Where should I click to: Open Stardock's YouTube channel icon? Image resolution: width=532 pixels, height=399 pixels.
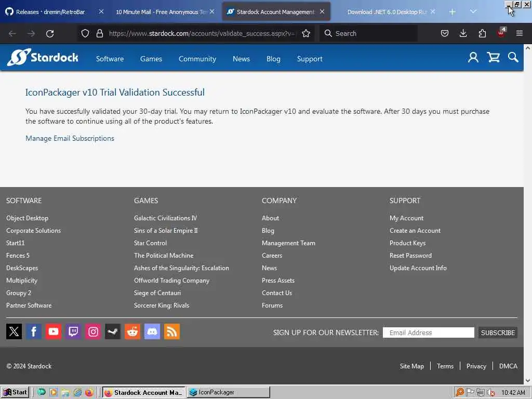click(54, 331)
